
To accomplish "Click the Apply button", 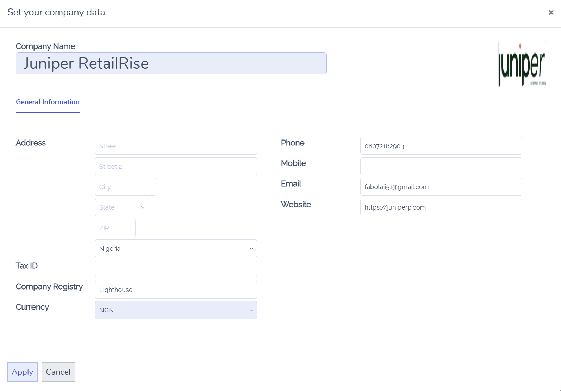I will coord(23,372).
